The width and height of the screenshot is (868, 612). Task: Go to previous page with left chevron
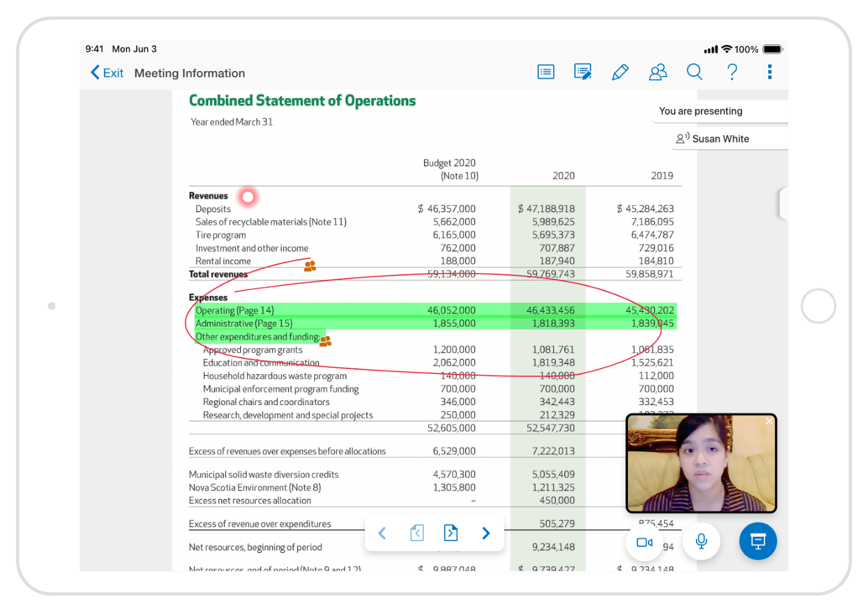click(x=382, y=533)
